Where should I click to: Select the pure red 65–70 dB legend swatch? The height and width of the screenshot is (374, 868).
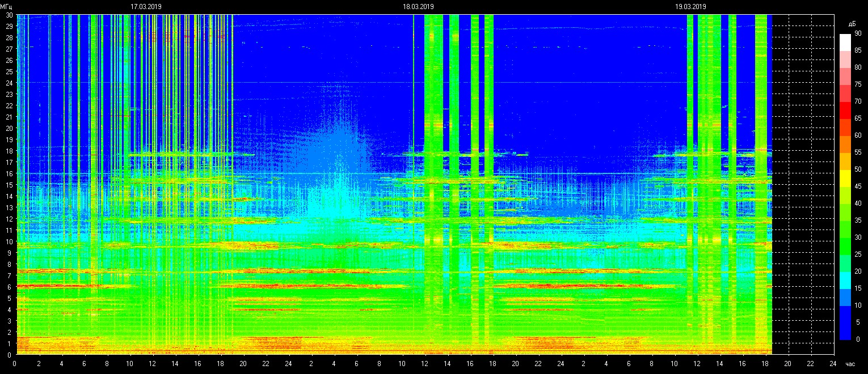click(845, 110)
